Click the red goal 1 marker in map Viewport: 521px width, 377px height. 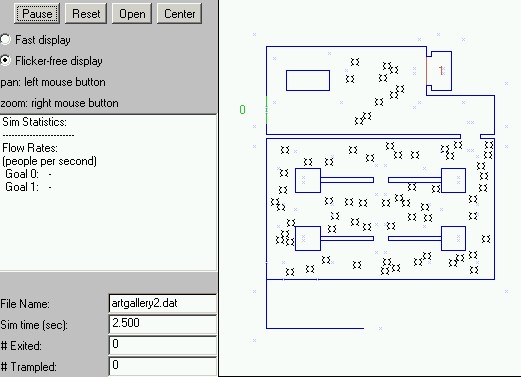(441, 71)
